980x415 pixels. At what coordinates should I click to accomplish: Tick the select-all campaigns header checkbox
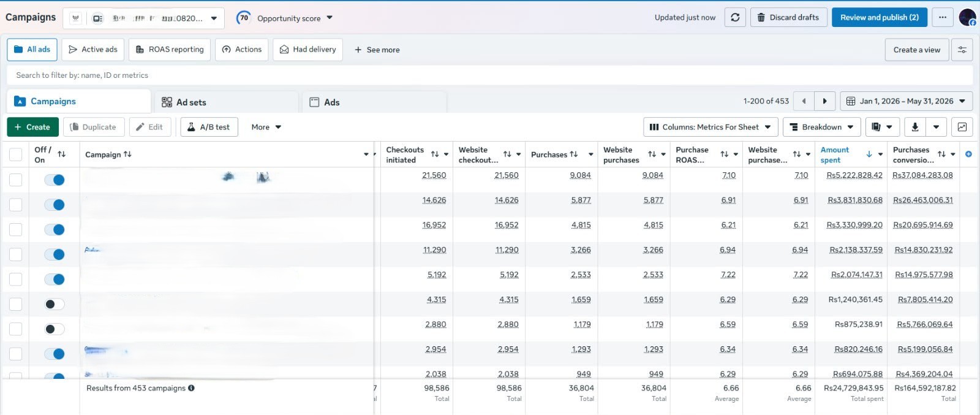(x=16, y=154)
